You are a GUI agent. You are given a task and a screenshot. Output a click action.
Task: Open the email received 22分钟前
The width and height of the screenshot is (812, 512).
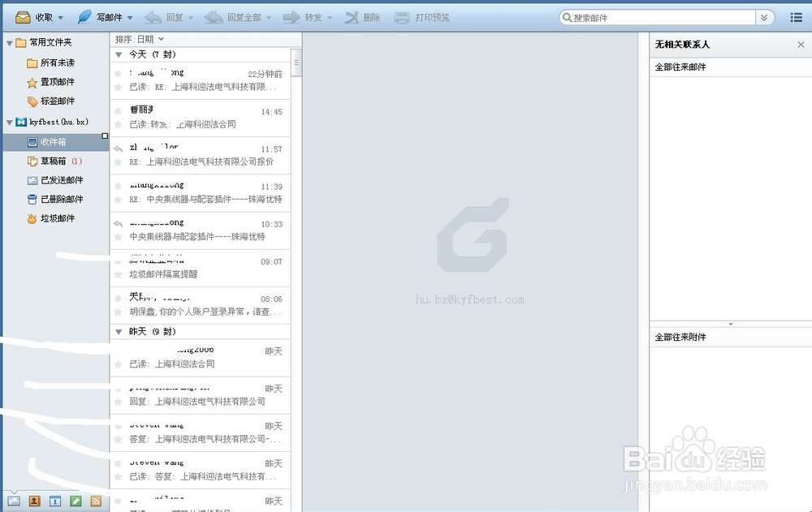201,80
